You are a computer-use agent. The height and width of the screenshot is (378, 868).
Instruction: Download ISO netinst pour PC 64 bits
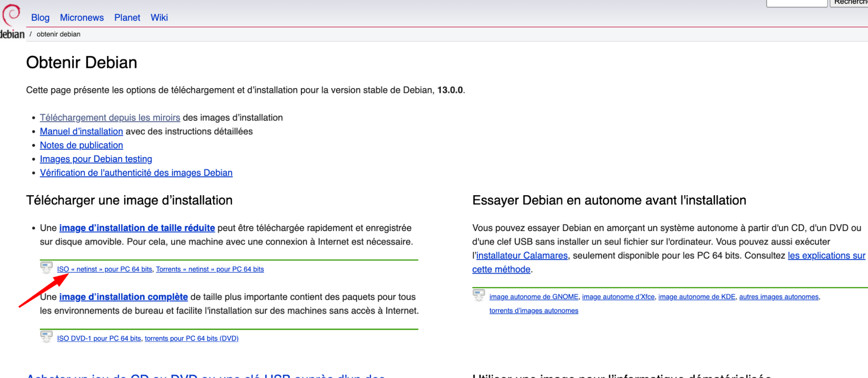pyautogui.click(x=105, y=269)
